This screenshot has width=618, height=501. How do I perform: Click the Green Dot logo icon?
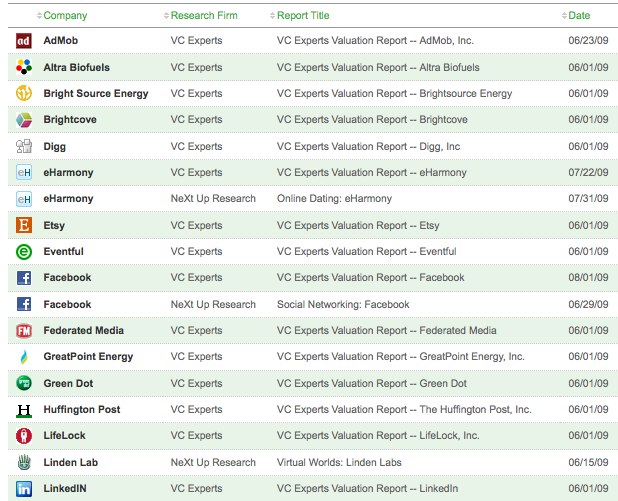pyautogui.click(x=24, y=383)
